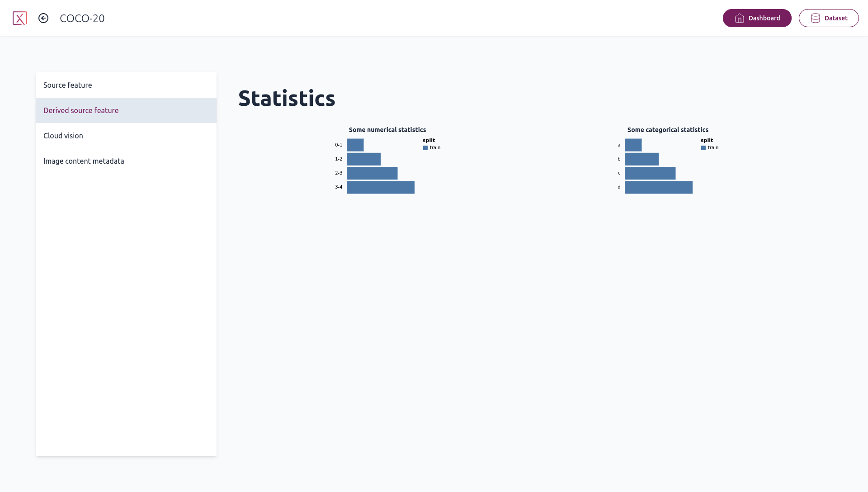Click the back arrow navigation icon
The width and height of the screenshot is (868, 492).
(43, 18)
